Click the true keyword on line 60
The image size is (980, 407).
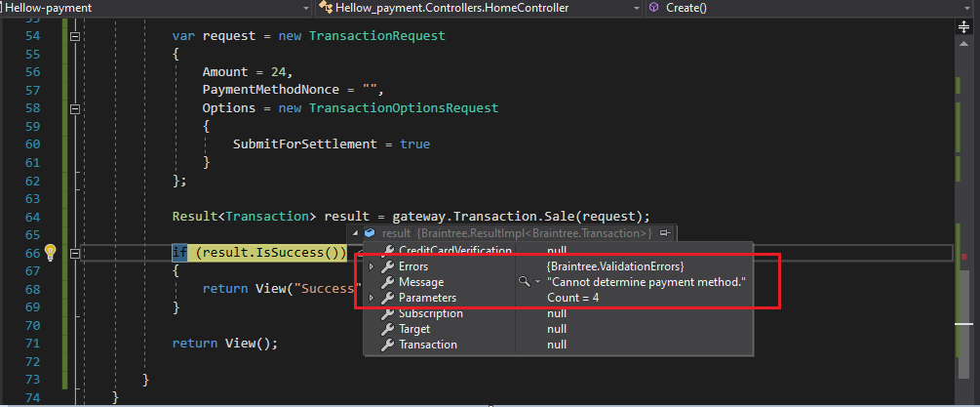(415, 144)
